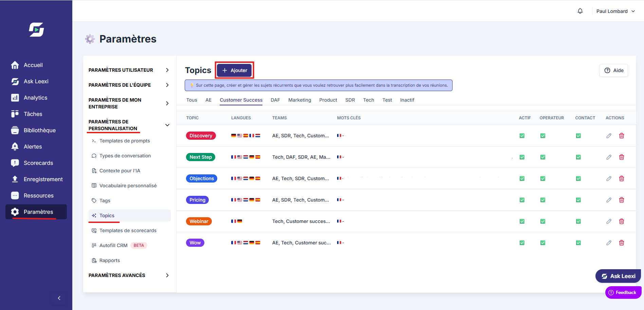Edit the Webinar topic pencil icon

tap(609, 221)
